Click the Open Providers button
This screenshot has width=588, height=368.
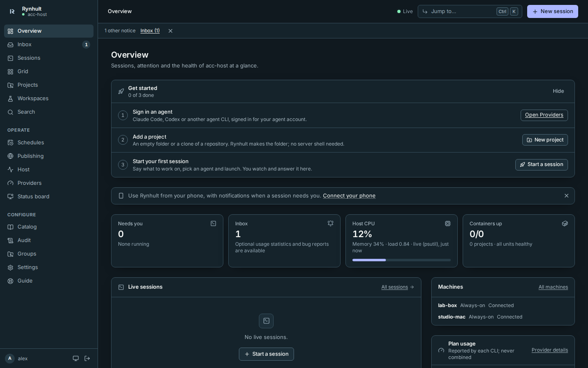point(544,115)
